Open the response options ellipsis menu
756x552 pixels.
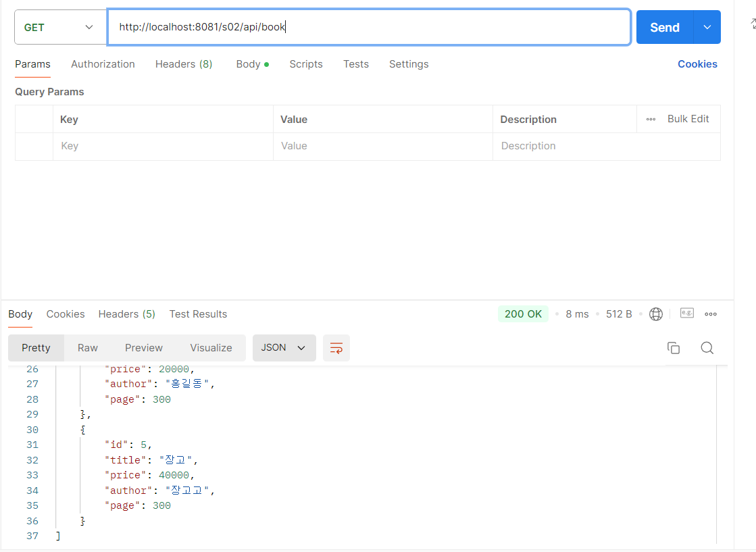[710, 313]
